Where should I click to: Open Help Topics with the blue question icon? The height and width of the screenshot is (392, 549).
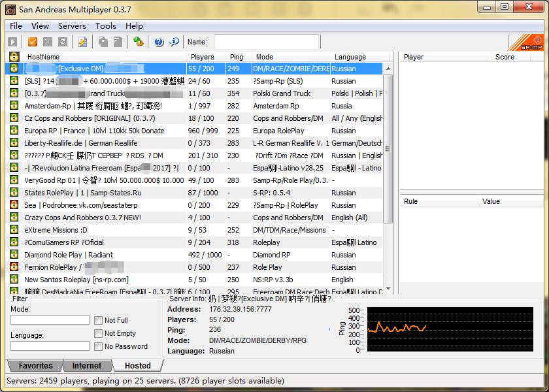click(x=159, y=42)
